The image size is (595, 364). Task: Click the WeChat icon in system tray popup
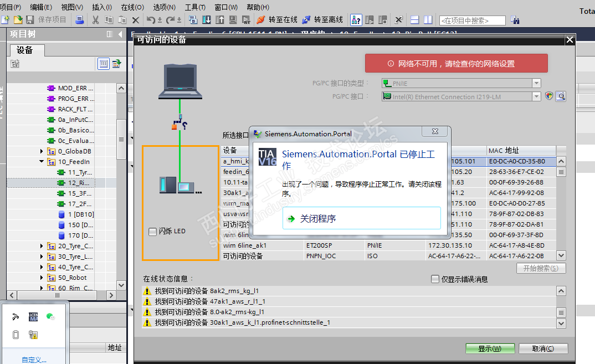click(x=50, y=316)
